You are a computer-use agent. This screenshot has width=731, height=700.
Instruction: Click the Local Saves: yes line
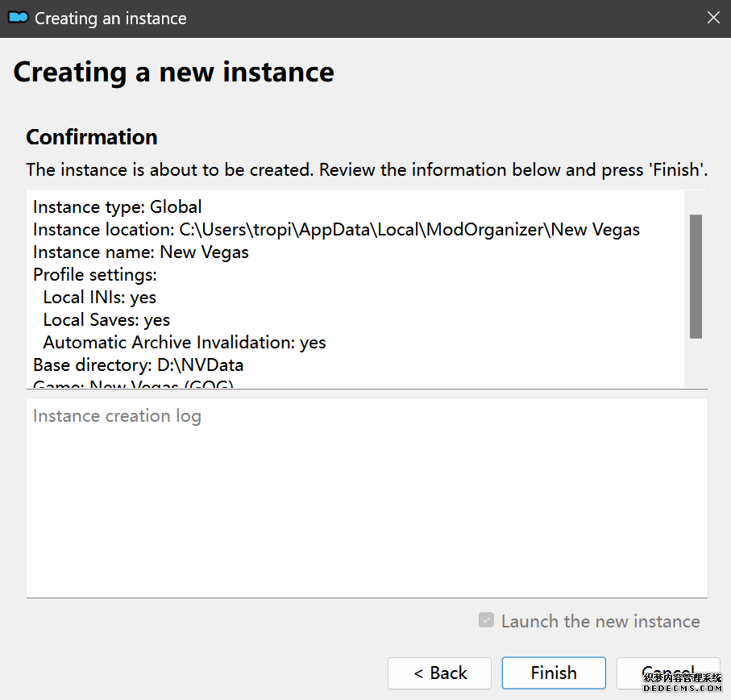coord(106,320)
